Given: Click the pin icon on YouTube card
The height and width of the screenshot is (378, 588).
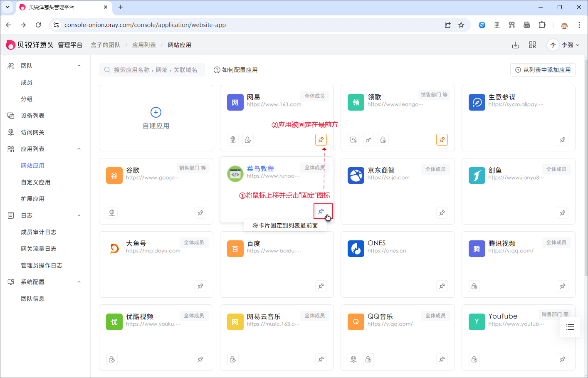Looking at the screenshot, I should click(x=563, y=359).
